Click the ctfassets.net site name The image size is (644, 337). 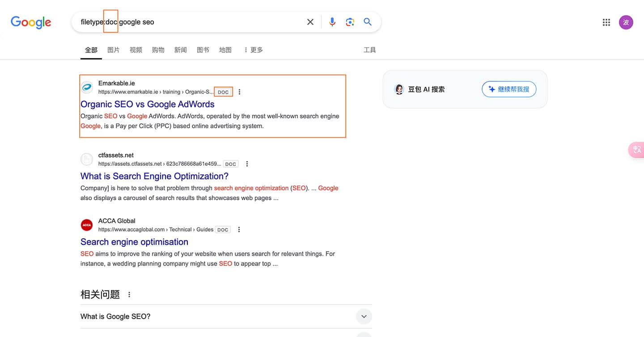point(116,155)
